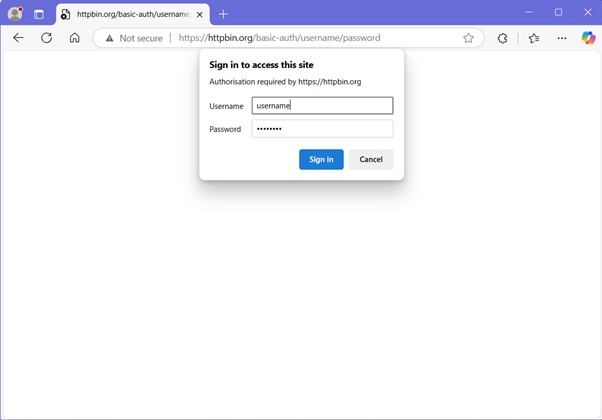Click the Cancel button in dialog
The width and height of the screenshot is (602, 420).
click(371, 159)
